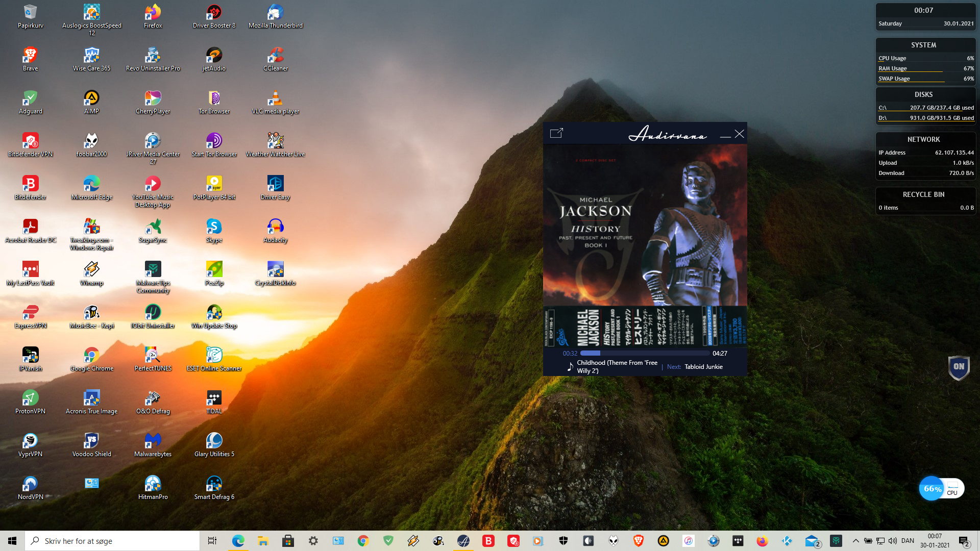This screenshot has height=551, width=980.
Task: Open the Task View taskbar button
Action: tap(212, 541)
